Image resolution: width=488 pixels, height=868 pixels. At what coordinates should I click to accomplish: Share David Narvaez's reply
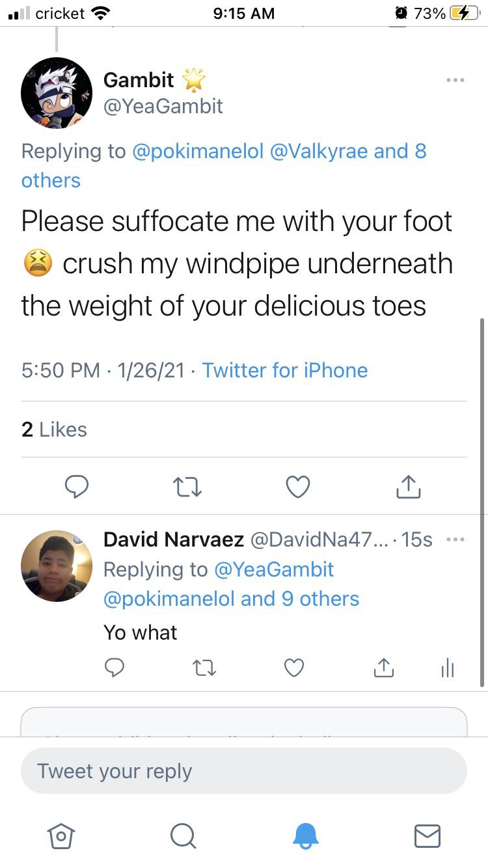pyautogui.click(x=384, y=668)
